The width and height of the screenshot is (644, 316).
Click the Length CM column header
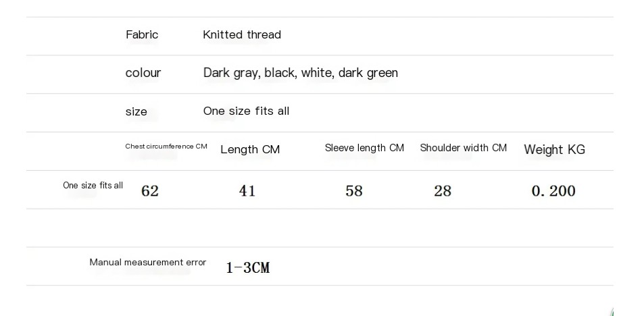(250, 149)
